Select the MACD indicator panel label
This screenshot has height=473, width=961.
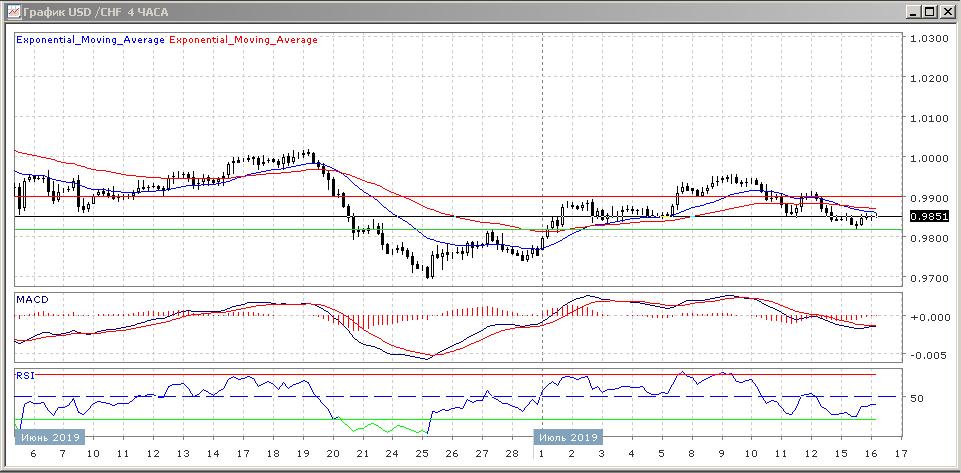tap(31, 299)
